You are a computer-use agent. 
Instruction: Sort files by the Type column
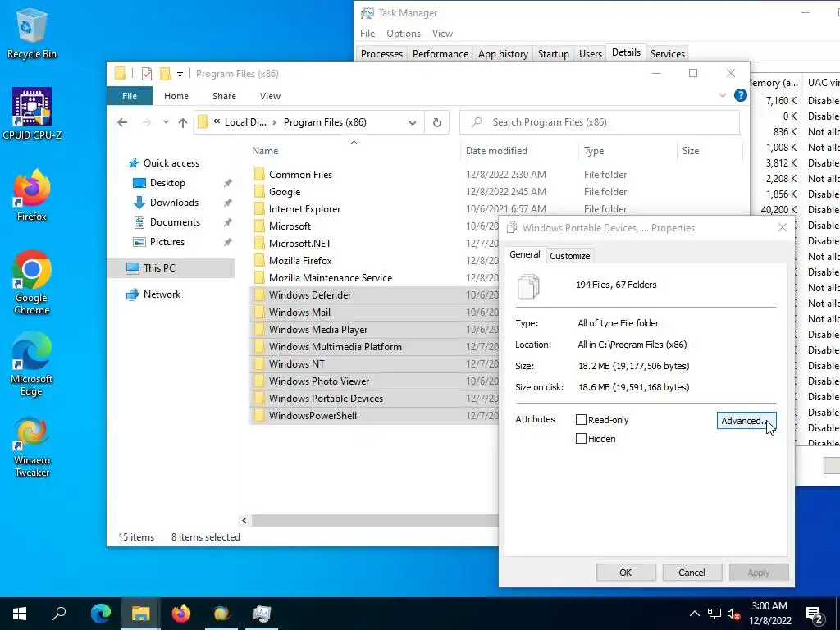pos(628,151)
